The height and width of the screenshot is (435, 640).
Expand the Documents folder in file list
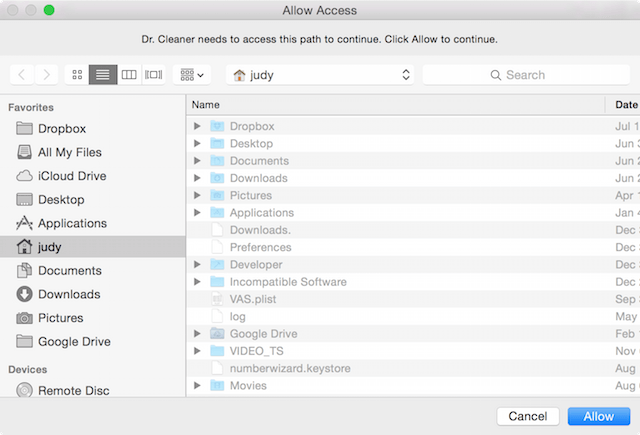click(197, 161)
